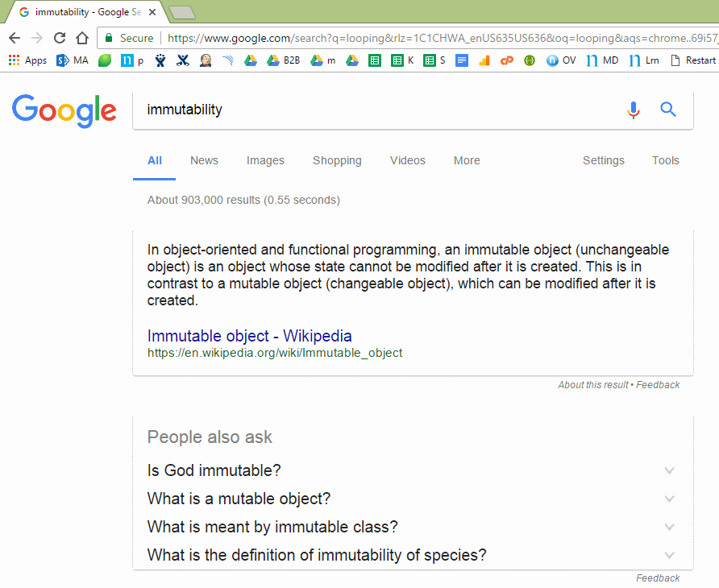The height and width of the screenshot is (588, 719).
Task: Open the More search options menu
Action: pos(467,160)
